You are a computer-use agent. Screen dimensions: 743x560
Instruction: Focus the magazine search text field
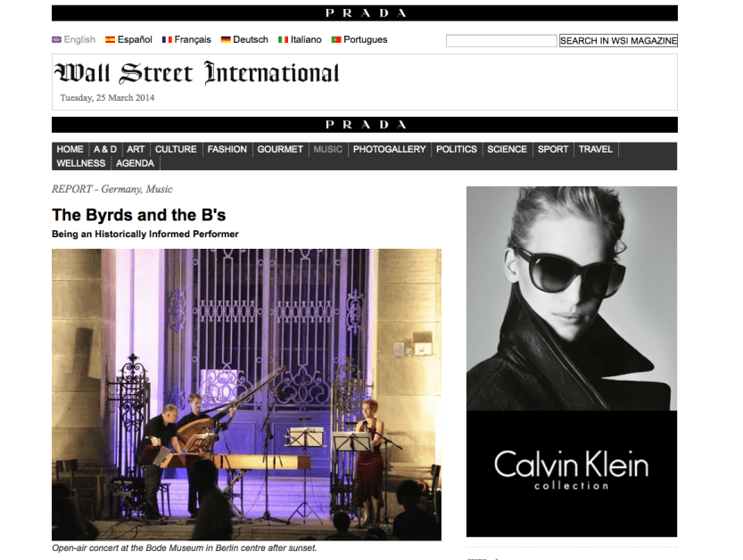click(500, 41)
